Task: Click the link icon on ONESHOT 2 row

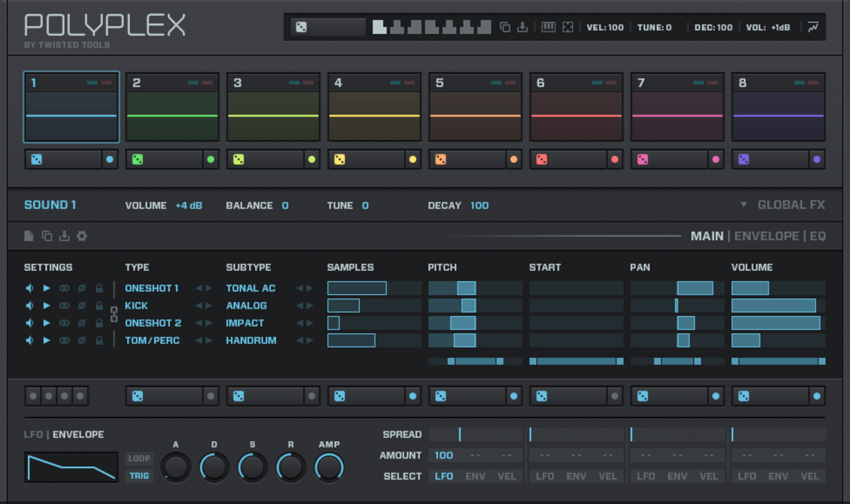Action: 64,323
